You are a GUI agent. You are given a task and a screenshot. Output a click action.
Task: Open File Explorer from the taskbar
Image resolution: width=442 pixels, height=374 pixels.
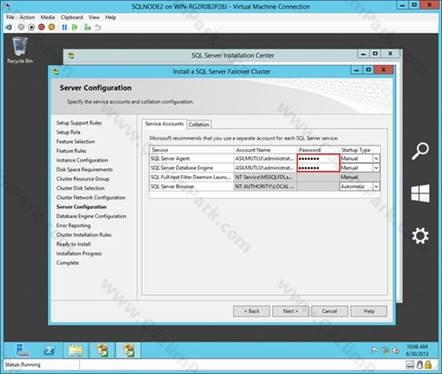point(76,351)
